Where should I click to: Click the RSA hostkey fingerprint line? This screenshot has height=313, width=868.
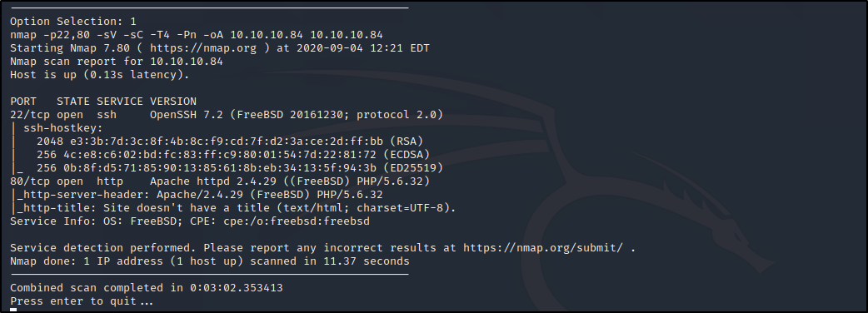click(230, 141)
